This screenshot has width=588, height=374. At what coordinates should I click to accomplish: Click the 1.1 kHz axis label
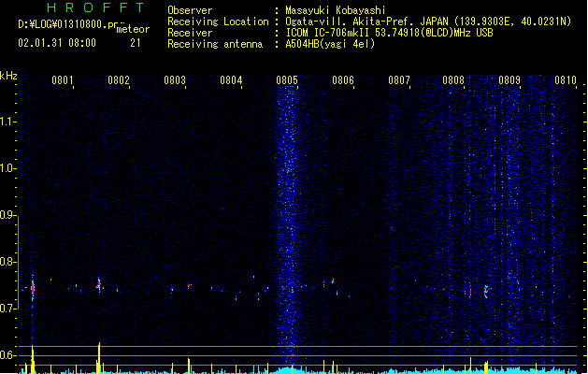pos(7,122)
